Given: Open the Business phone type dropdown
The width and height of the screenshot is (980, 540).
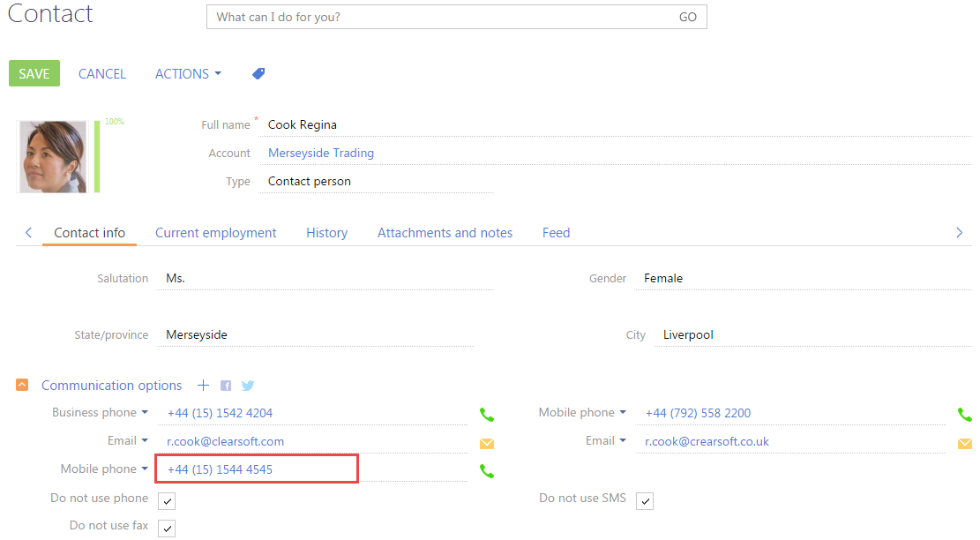Looking at the screenshot, I should 100,413.
